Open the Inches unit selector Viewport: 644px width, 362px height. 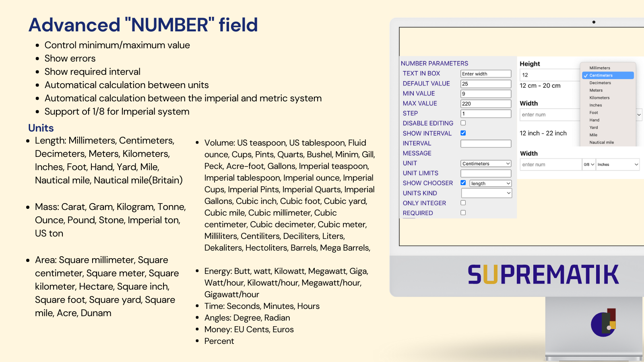pyautogui.click(x=617, y=165)
